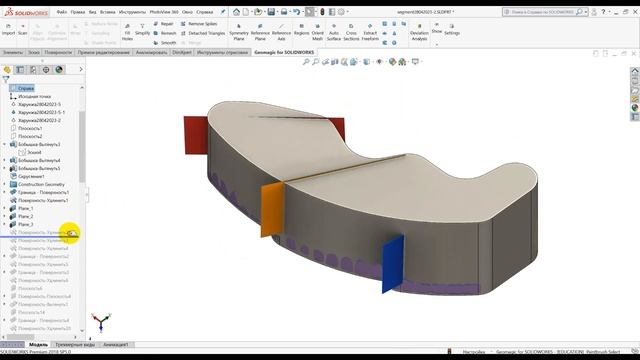Expand the manager panel tabs arrow
Screen dimensions: 640x360
81,69
